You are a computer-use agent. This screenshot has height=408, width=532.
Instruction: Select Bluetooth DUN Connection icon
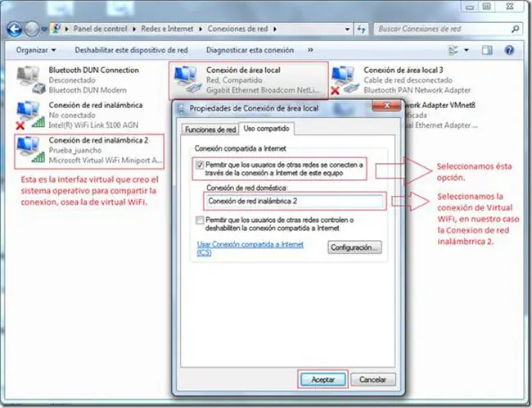click(30, 79)
